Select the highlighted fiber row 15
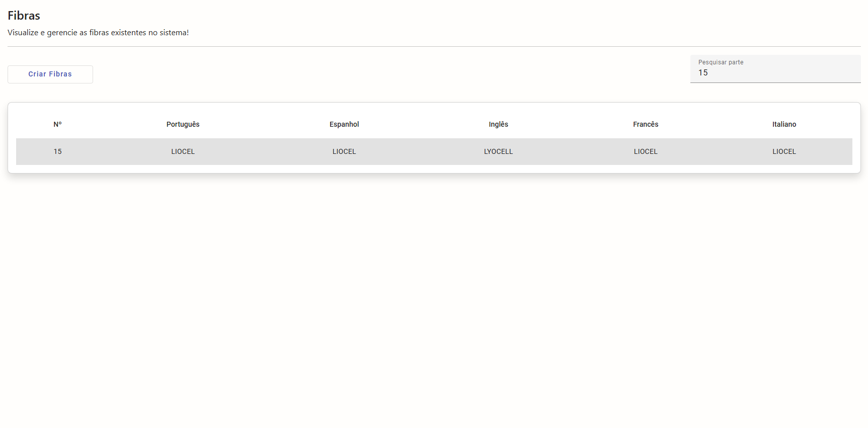868x428 pixels. coord(423,151)
